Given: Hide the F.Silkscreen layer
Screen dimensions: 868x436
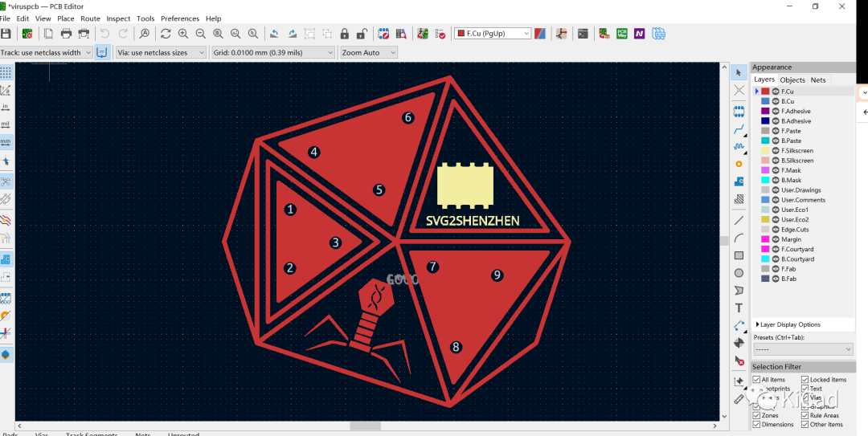Looking at the screenshot, I should pyautogui.click(x=776, y=150).
